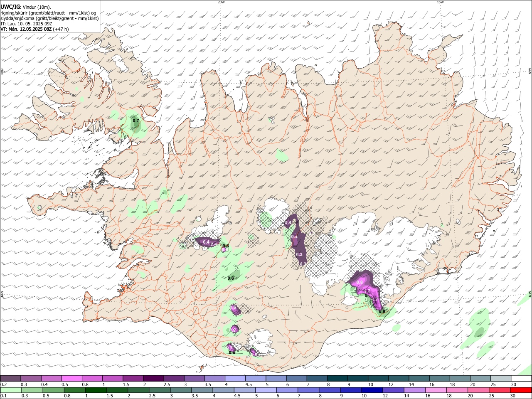Click the 0.7 value in Westfjords green patch
Viewport: 532px width, 399px height.
(x=136, y=121)
